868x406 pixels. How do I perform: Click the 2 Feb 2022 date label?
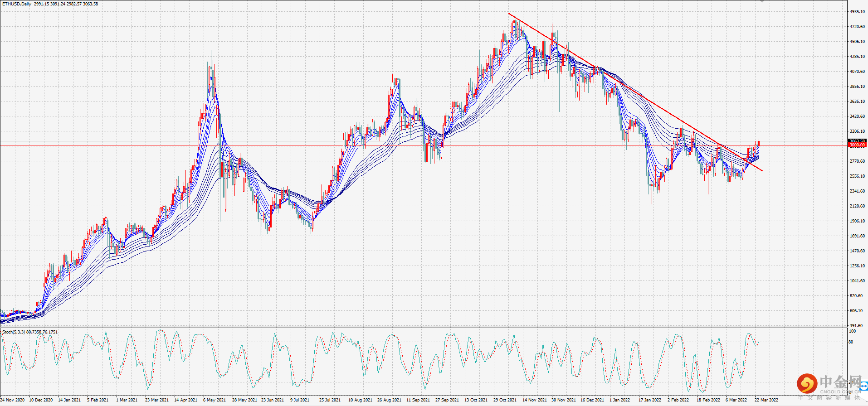point(678,400)
